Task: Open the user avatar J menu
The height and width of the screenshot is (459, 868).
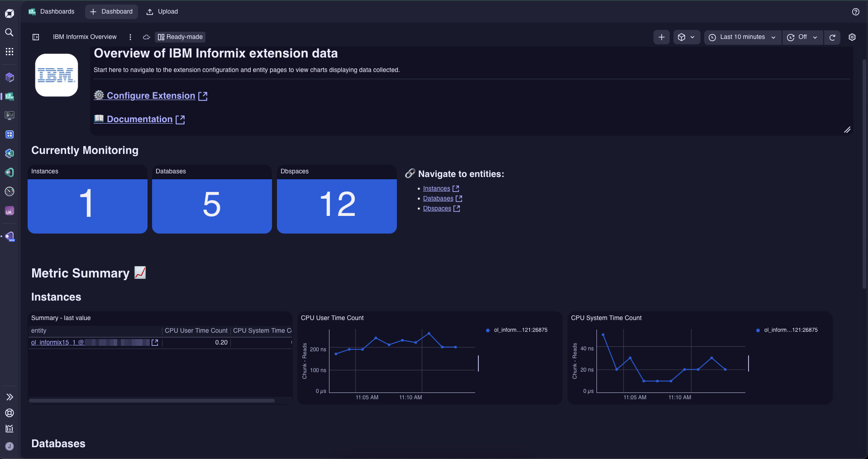Action: (x=10, y=446)
